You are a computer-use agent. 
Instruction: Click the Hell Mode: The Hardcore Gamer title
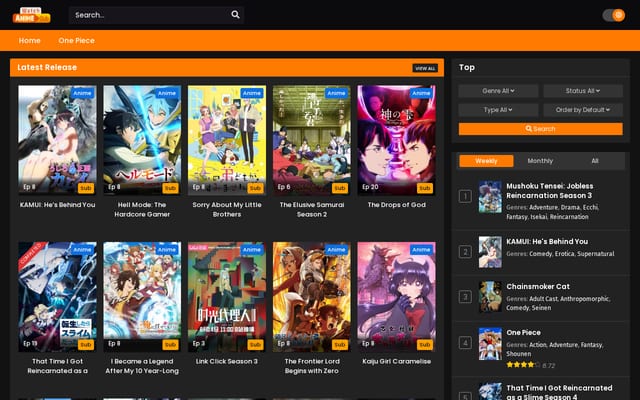[x=142, y=209]
